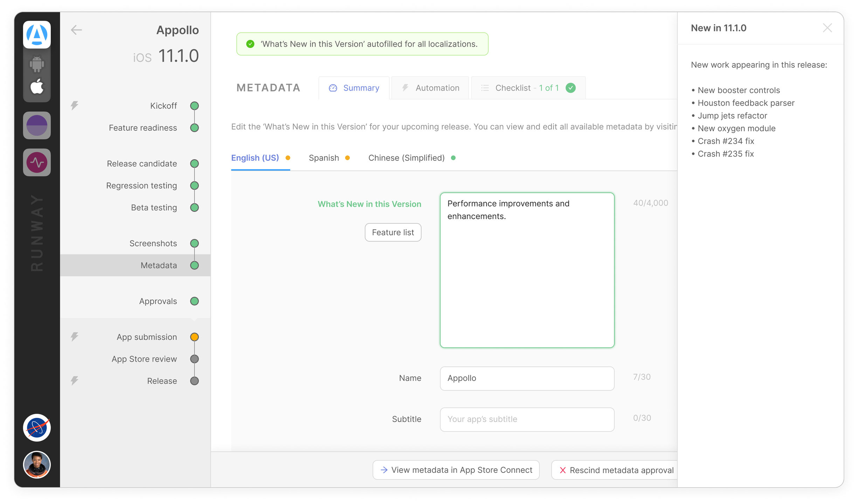The image size is (858, 504).
Task: Click the NASA organization logo
Action: pos(37,428)
